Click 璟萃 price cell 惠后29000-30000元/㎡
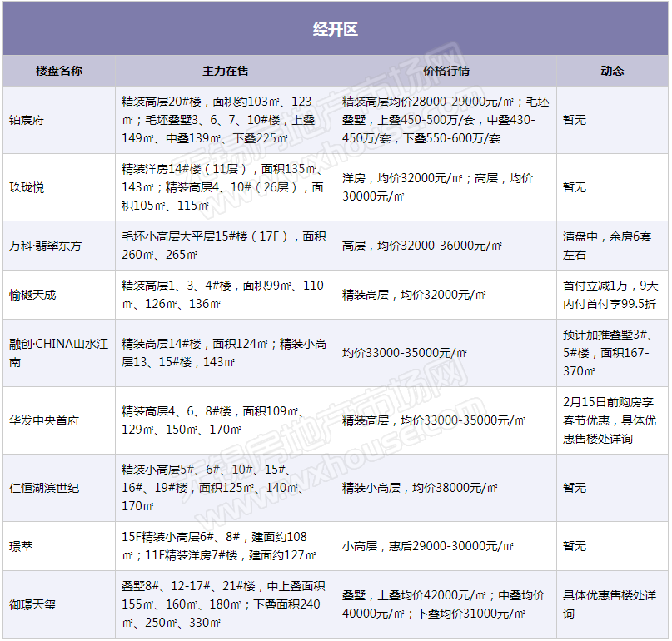The image size is (672, 641). [427, 546]
